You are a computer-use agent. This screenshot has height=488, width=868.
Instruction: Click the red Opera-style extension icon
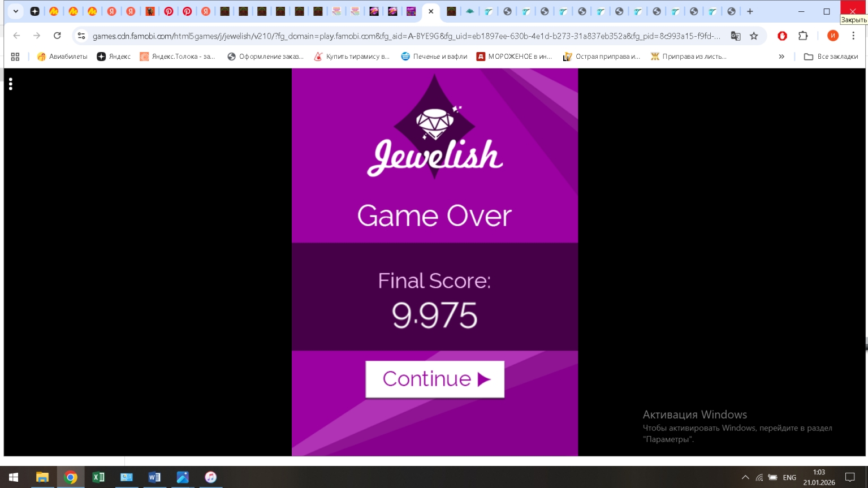[782, 36]
